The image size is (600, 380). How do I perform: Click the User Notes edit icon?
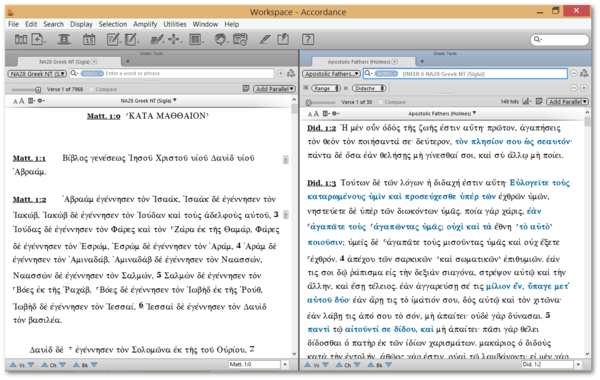(x=114, y=39)
